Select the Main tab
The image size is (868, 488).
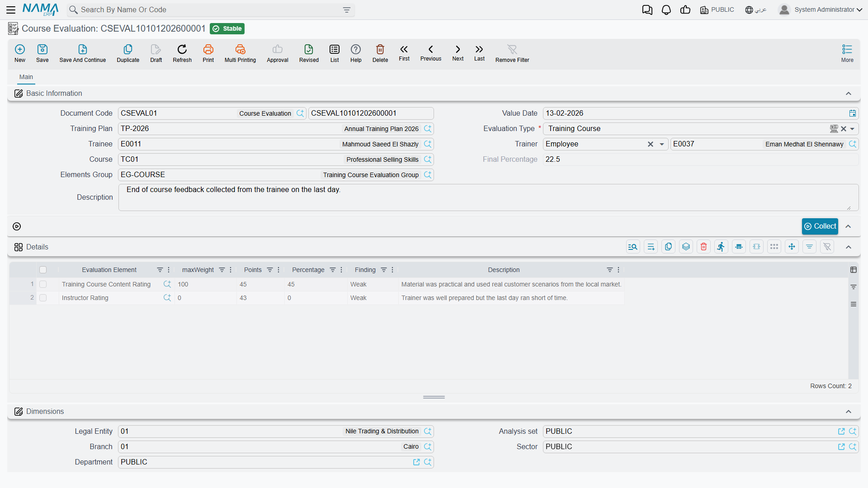26,77
